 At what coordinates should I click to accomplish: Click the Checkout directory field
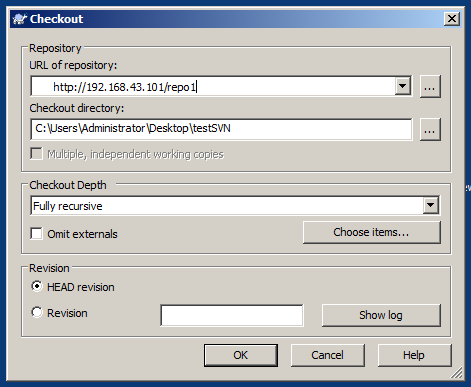click(221, 129)
